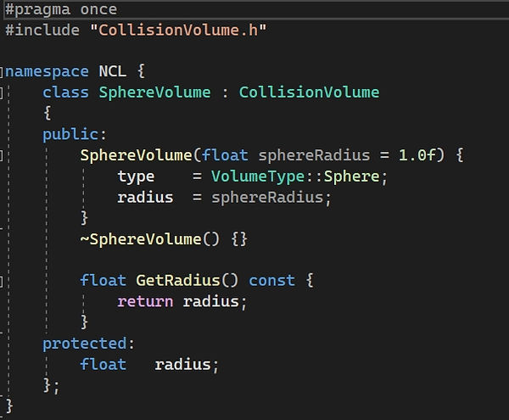Click the "sphereRadius" constructor parameter
This screenshot has height=420, width=509.
pyautogui.click(x=314, y=156)
